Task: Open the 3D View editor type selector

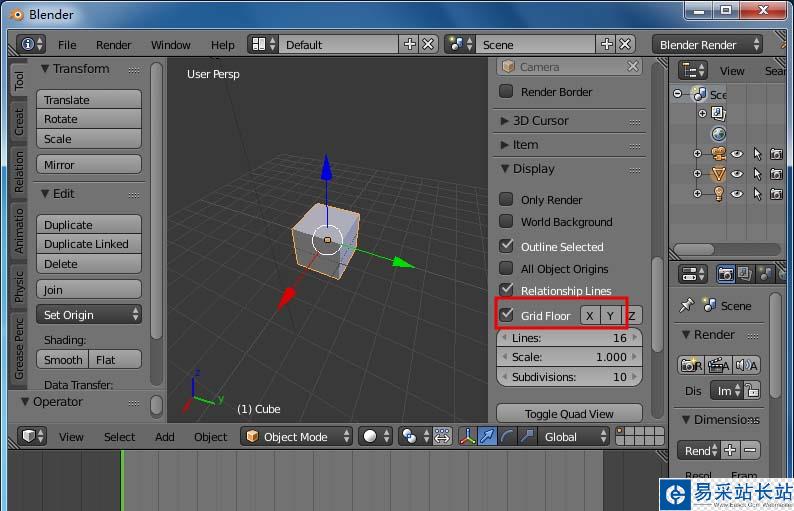Action: pyautogui.click(x=32, y=436)
